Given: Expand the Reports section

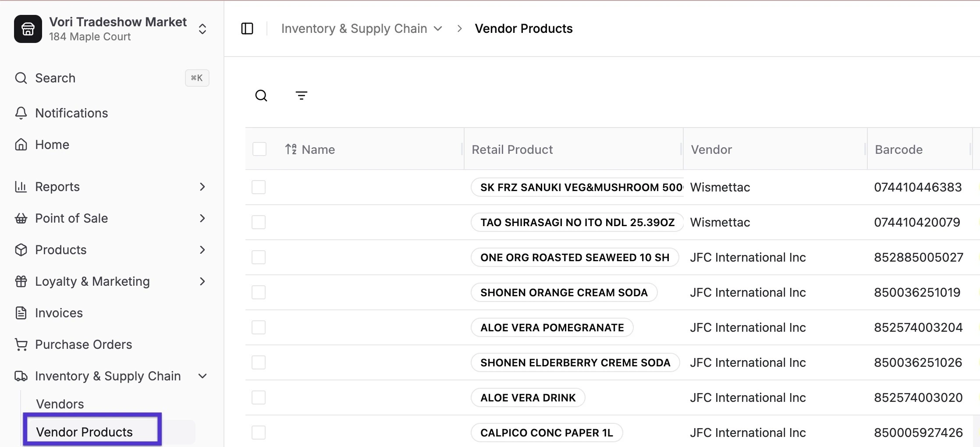Looking at the screenshot, I should pos(202,187).
